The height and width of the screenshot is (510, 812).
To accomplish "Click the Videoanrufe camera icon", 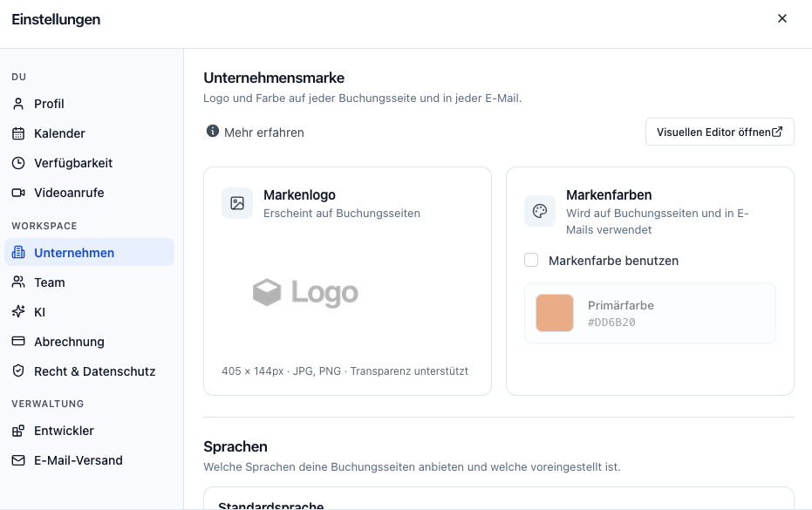I will tap(18, 193).
